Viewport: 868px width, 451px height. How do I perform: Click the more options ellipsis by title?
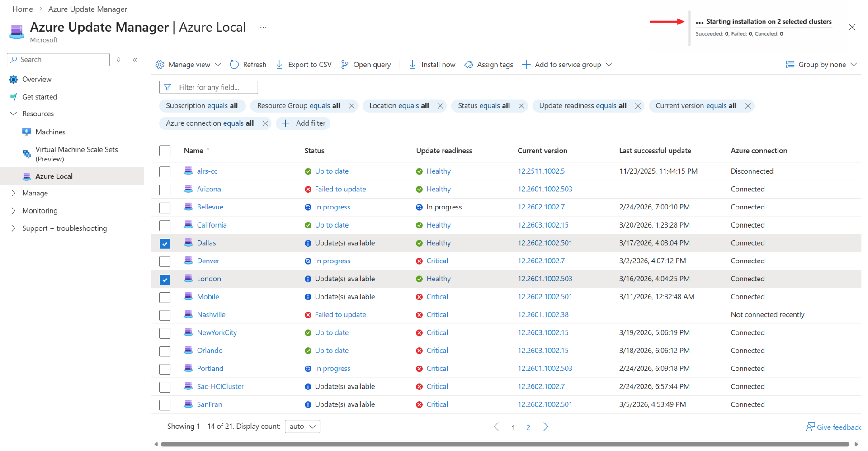(263, 27)
